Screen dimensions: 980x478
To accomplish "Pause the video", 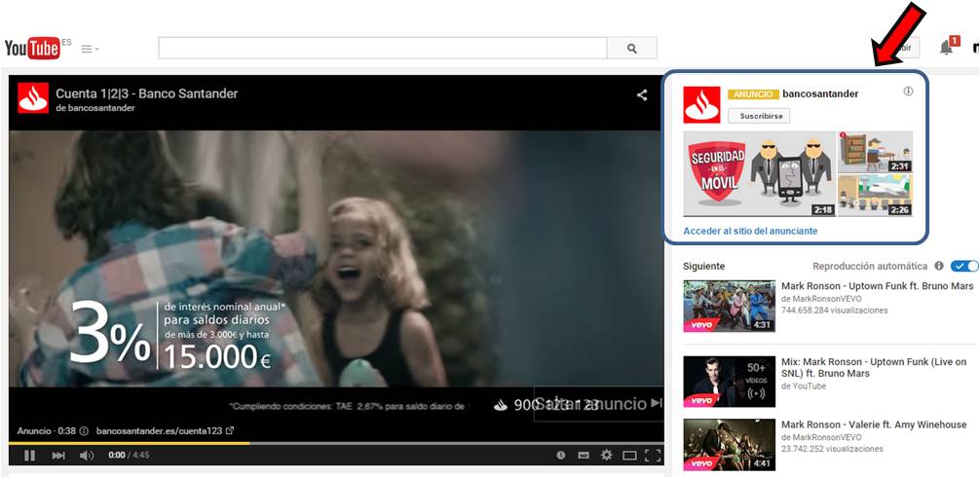I will pos(29,456).
